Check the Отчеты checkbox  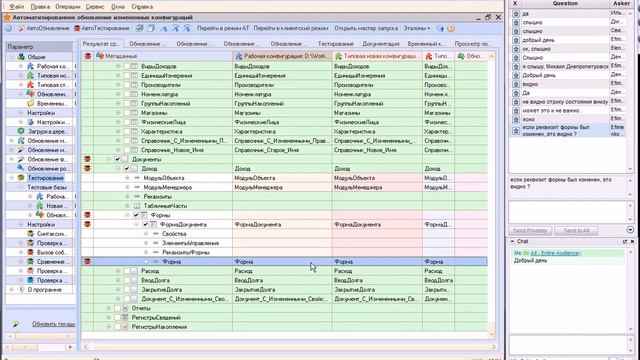[x=118, y=308]
